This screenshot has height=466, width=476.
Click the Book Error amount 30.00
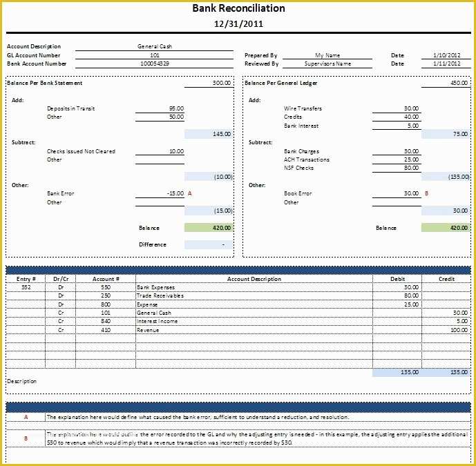tap(397, 193)
